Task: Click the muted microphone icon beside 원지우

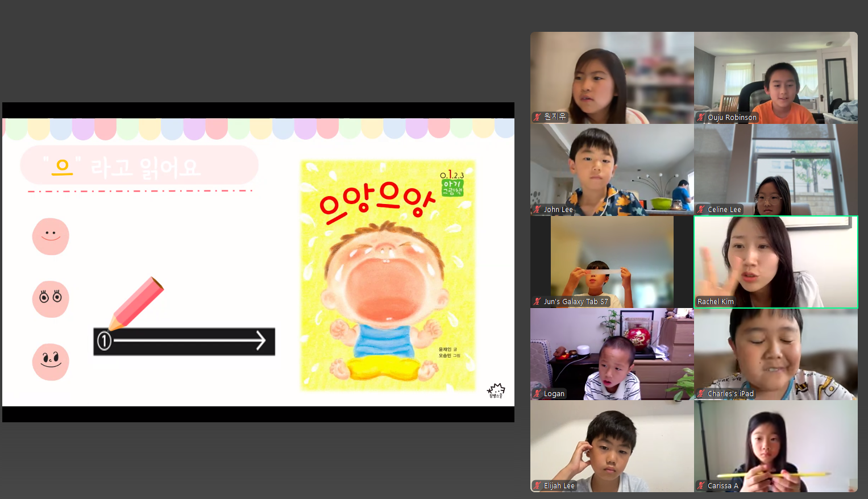Action: click(537, 117)
